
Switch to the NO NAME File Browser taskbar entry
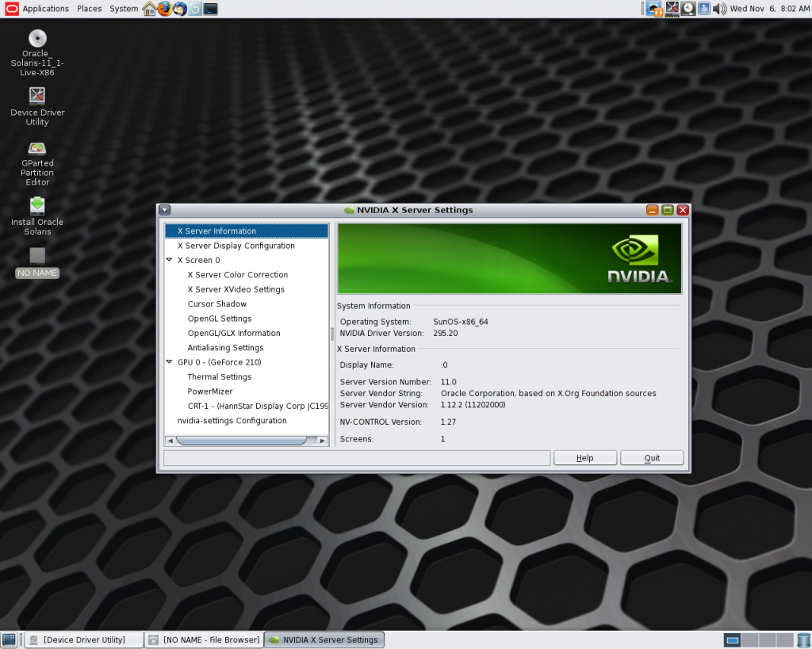tap(204, 639)
